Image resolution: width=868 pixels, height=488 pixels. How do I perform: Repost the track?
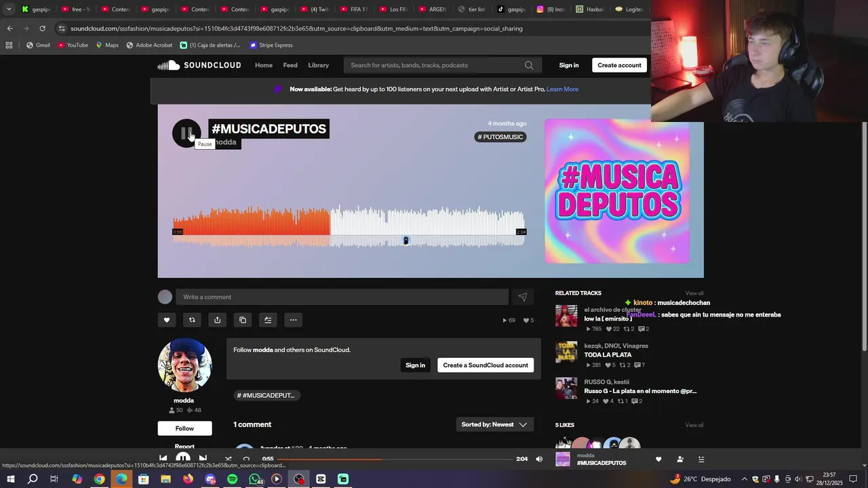192,320
